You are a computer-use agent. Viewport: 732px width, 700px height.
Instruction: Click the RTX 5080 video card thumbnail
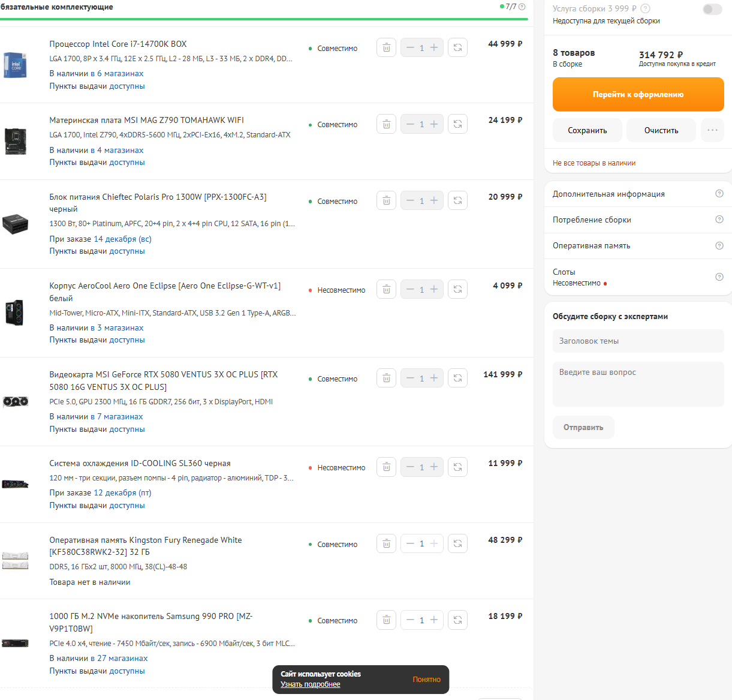coord(16,402)
